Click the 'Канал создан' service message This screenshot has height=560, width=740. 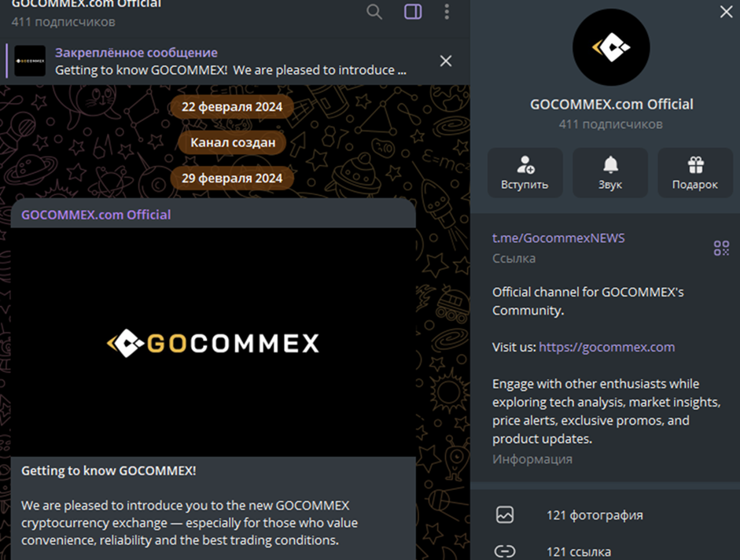(x=233, y=142)
